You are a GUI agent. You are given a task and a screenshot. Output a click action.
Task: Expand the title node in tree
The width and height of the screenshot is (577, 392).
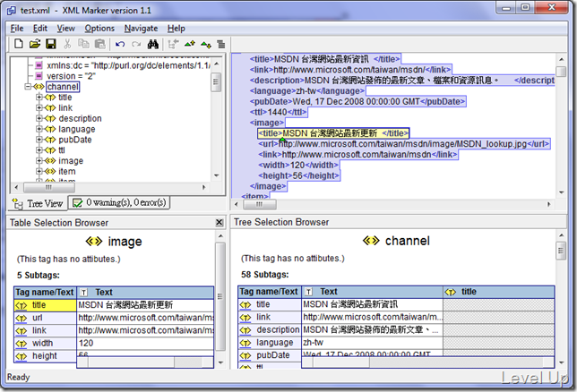(x=39, y=97)
